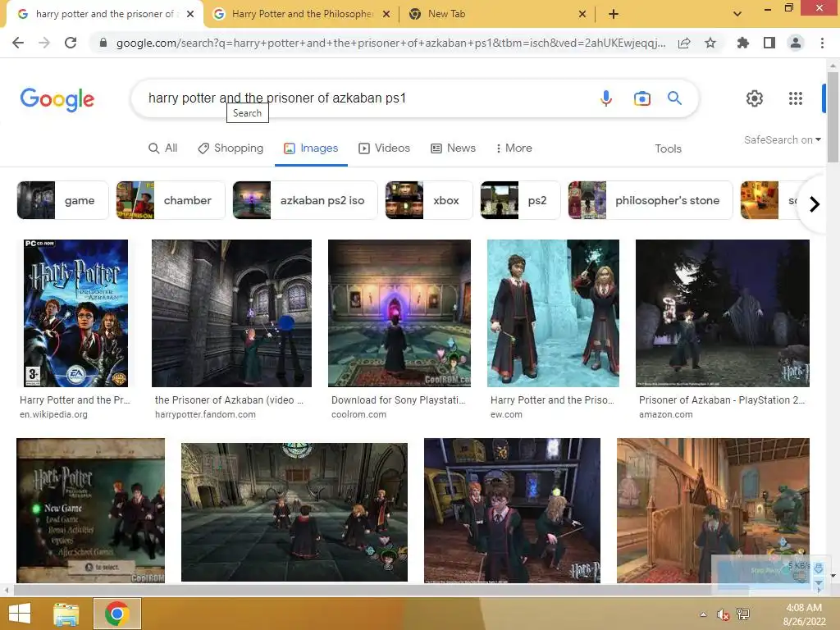The width and height of the screenshot is (840, 630).
Task: Start a voice search with microphone
Action: (x=606, y=98)
